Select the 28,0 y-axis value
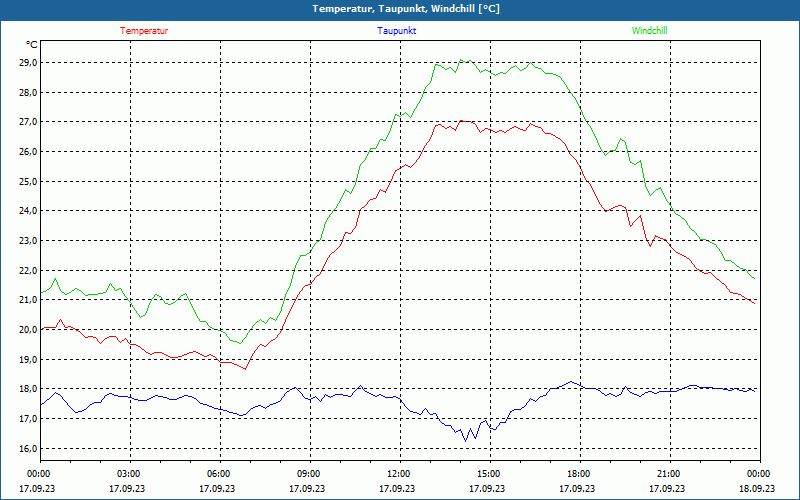Screen dimensions: 800x500 tap(29, 92)
